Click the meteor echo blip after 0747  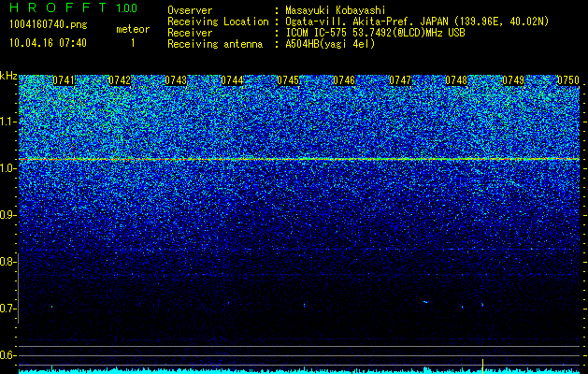[425, 302]
